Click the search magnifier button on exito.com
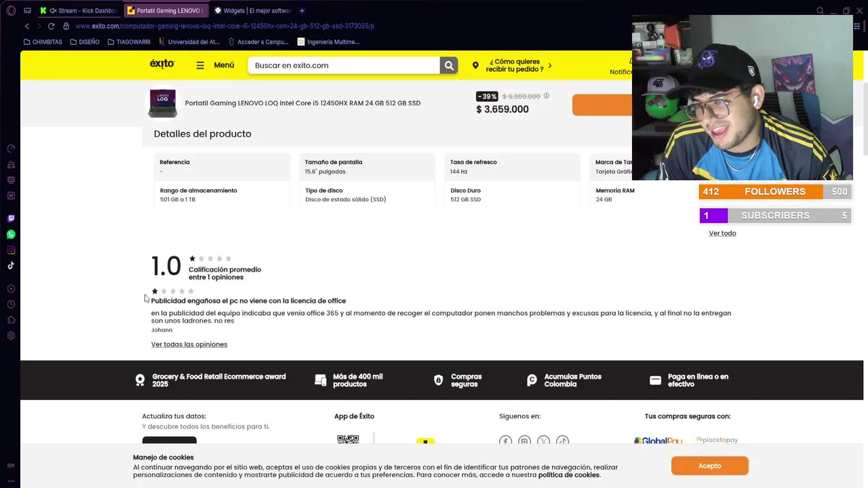 pyautogui.click(x=449, y=65)
